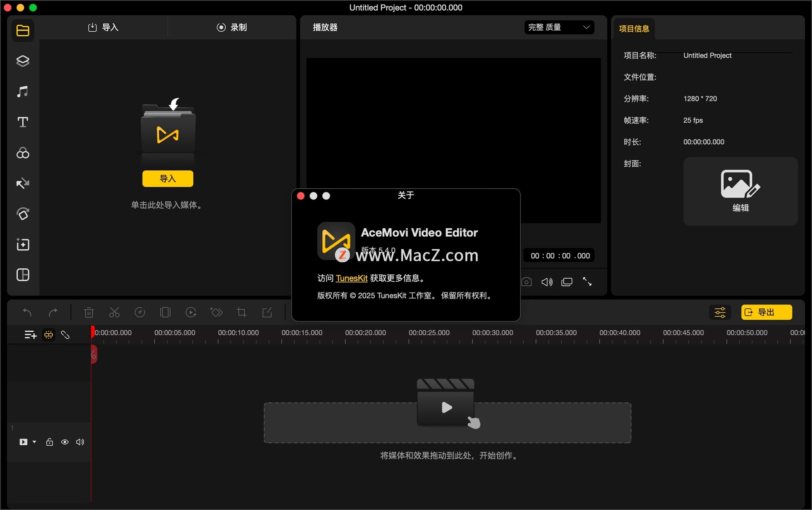Toggle track 1 lock icon
The height and width of the screenshot is (510, 812).
49,442
